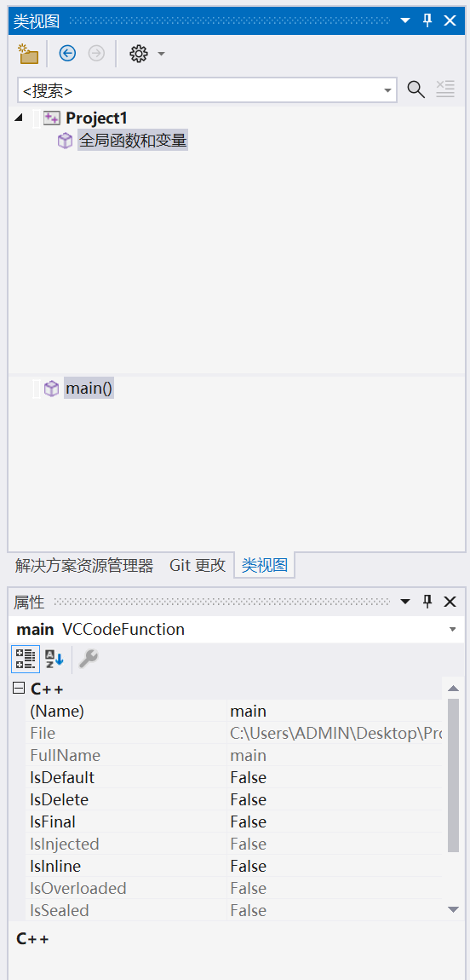Screen dimensions: 470x980
Task: Select the main() function item
Action: pos(89,389)
